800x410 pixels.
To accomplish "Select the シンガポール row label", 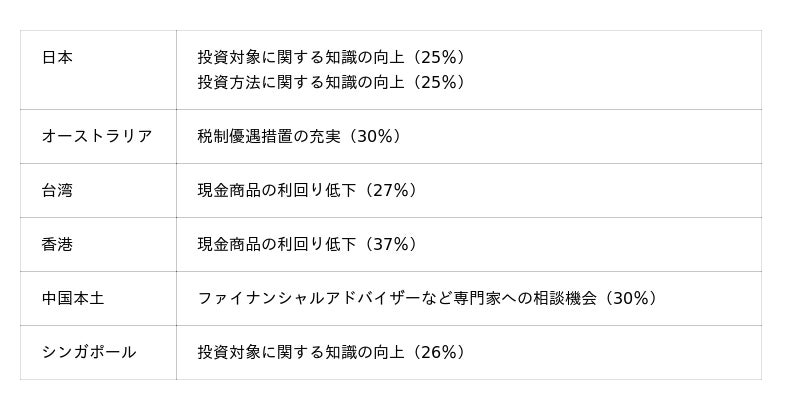I will [89, 352].
